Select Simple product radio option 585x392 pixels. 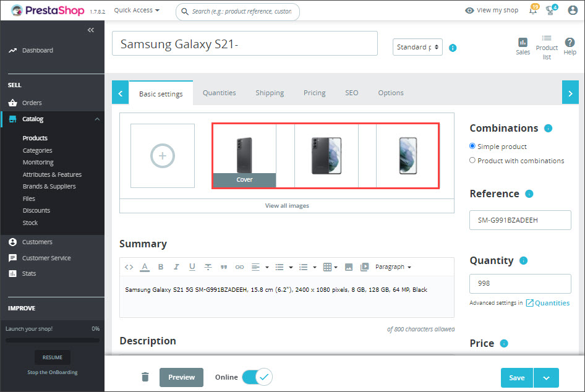pos(472,146)
